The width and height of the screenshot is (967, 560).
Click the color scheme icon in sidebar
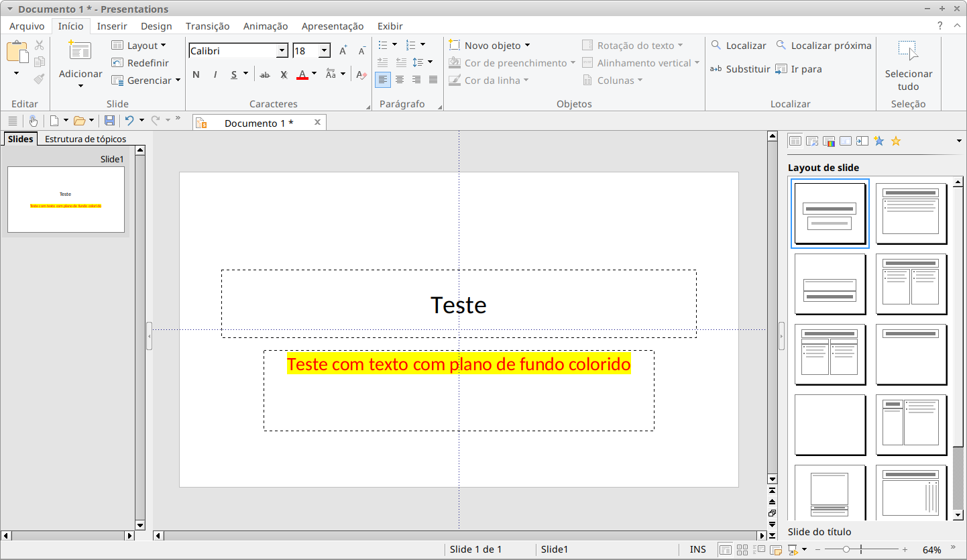[x=829, y=142]
